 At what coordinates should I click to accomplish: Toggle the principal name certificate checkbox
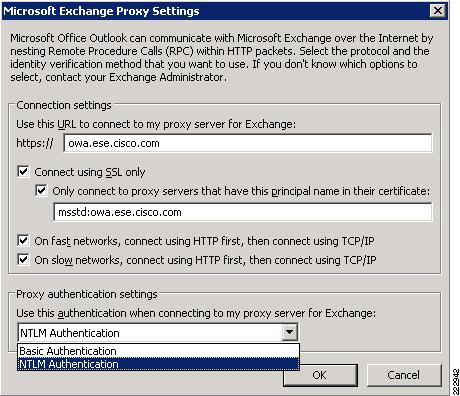click(41, 191)
